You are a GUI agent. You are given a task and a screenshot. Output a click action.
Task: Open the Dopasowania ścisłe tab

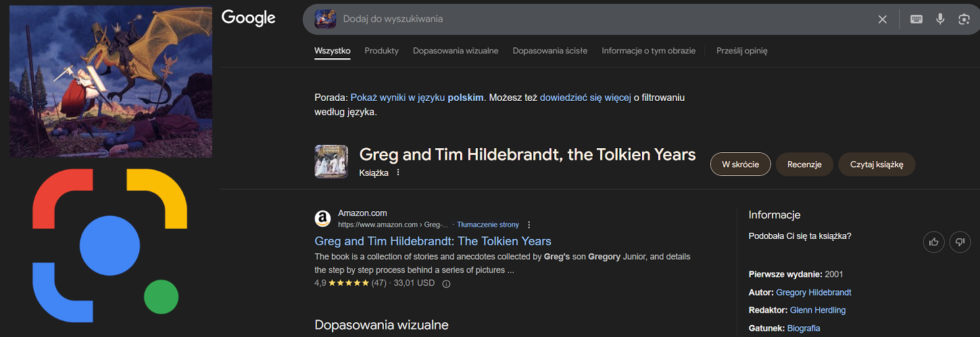[549, 51]
